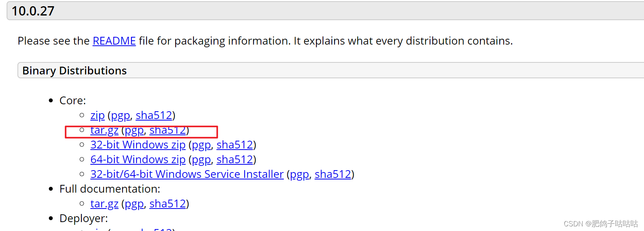
Task: Select the 'Full documentation:' list label
Action: click(110, 189)
